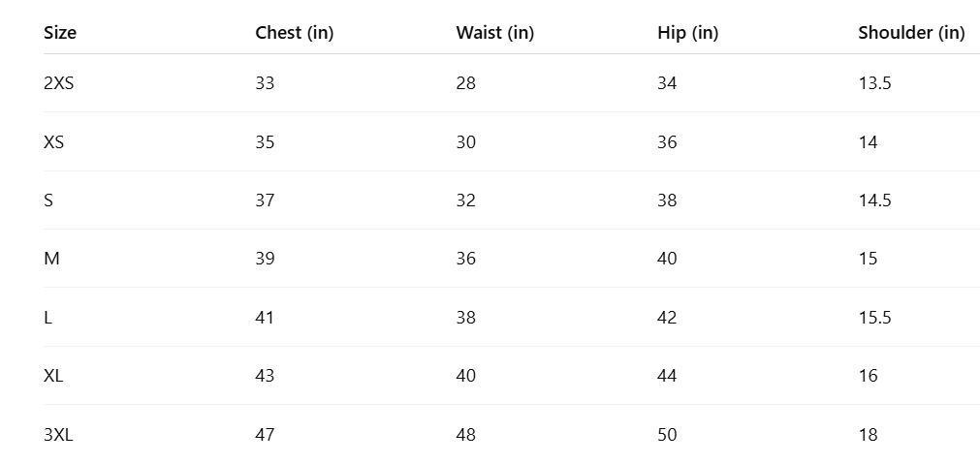Image resolution: width=980 pixels, height=463 pixels.
Task: Click the L size row label
Action: [48, 318]
